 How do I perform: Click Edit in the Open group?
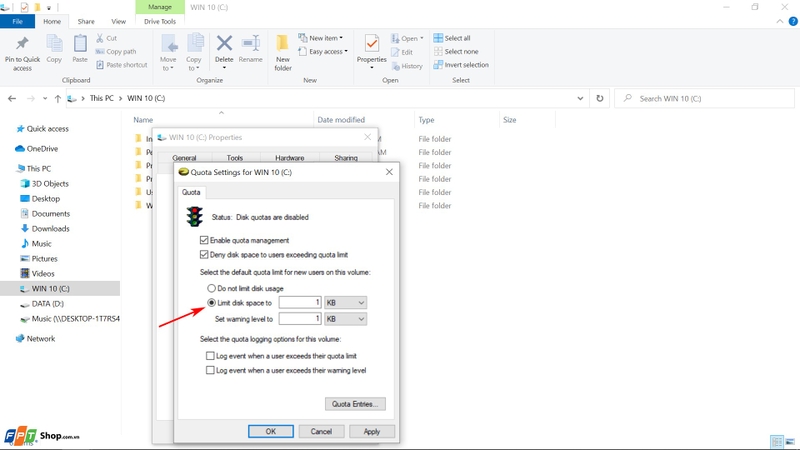pos(402,52)
